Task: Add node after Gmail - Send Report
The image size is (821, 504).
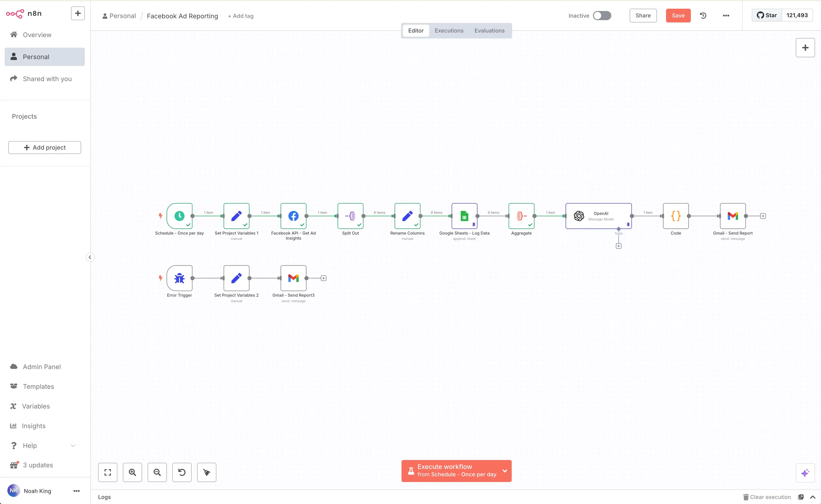Action: pyautogui.click(x=763, y=216)
